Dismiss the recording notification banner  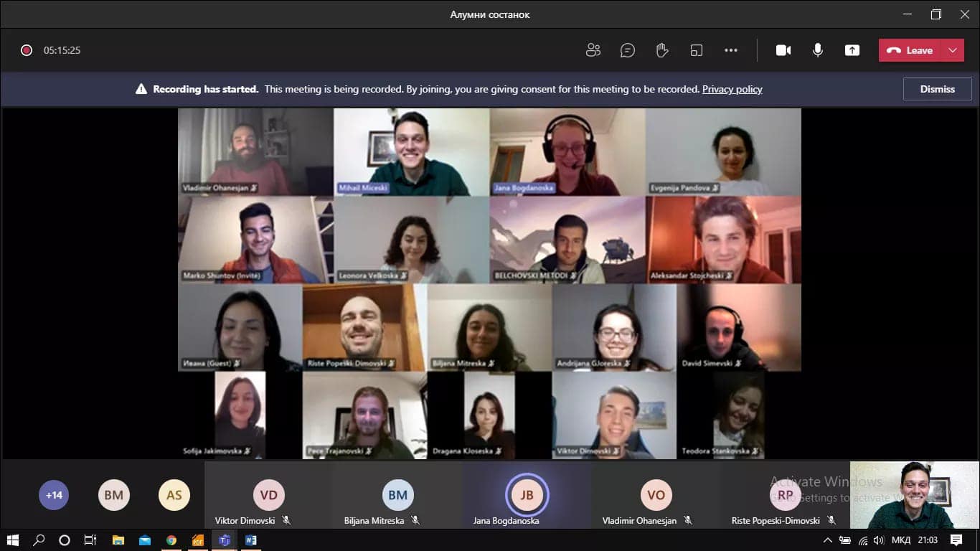937,89
